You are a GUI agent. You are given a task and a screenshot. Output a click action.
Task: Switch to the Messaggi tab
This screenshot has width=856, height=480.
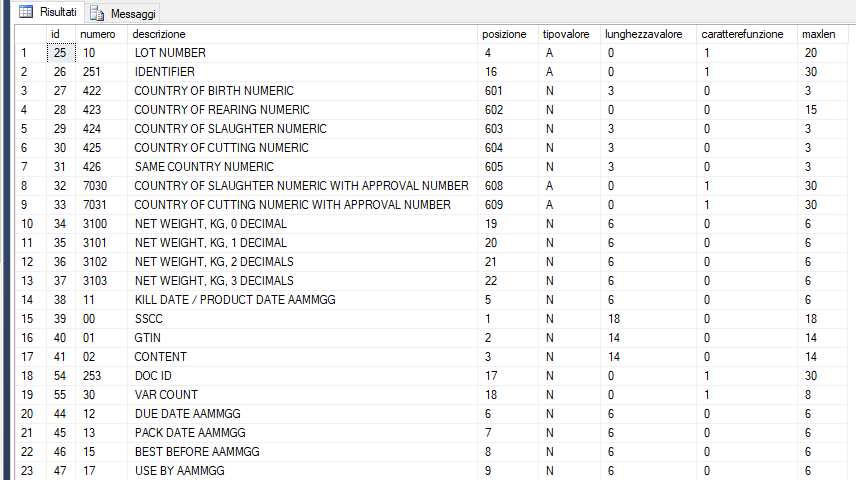click(132, 14)
